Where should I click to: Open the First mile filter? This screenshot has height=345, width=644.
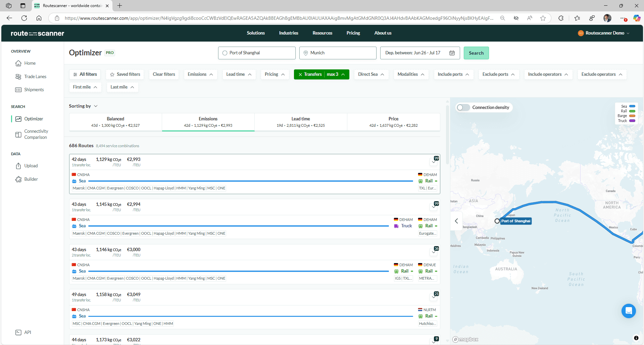[x=85, y=87]
